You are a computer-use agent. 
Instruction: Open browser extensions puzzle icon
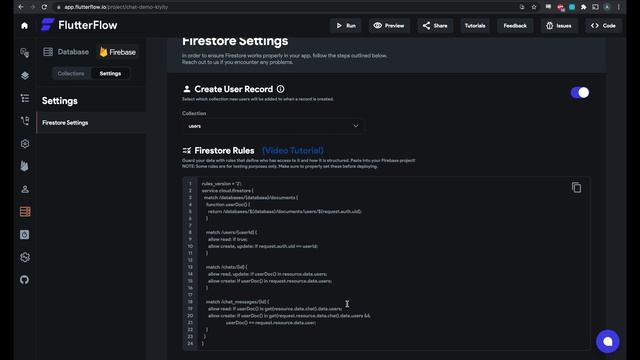pos(584,7)
